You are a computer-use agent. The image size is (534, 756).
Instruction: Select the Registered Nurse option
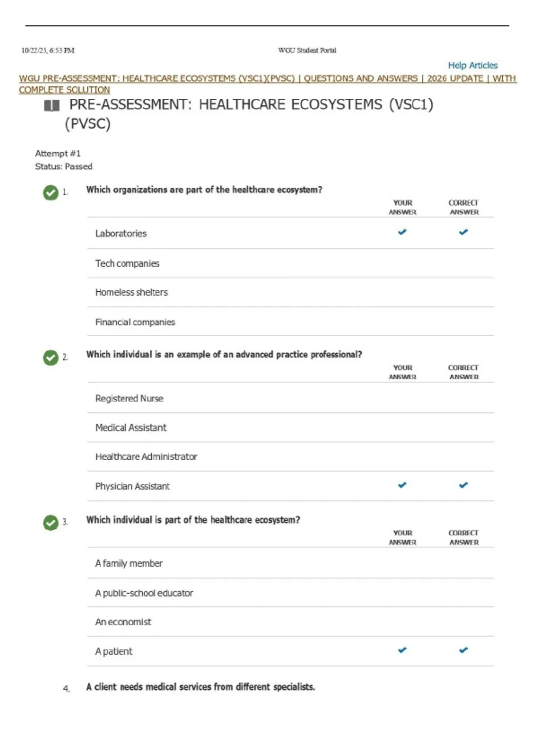291,398
